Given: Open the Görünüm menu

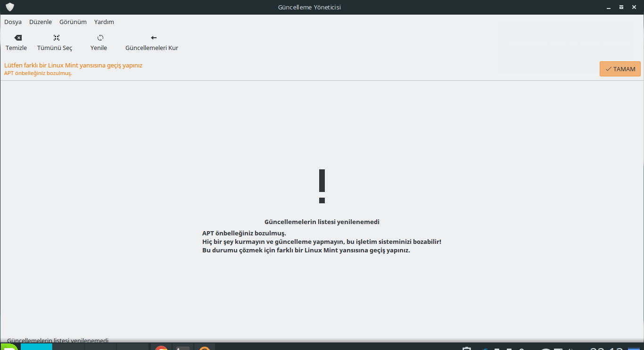Looking at the screenshot, I should [73, 22].
